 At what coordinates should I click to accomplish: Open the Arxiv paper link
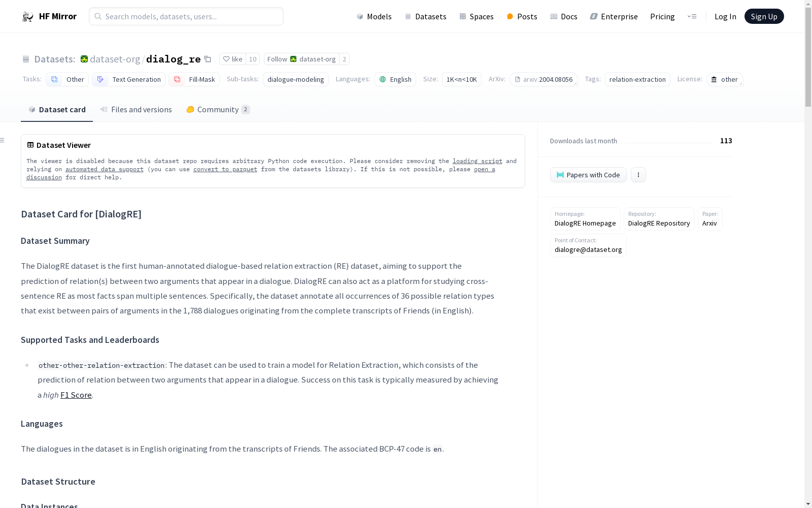[709, 219]
